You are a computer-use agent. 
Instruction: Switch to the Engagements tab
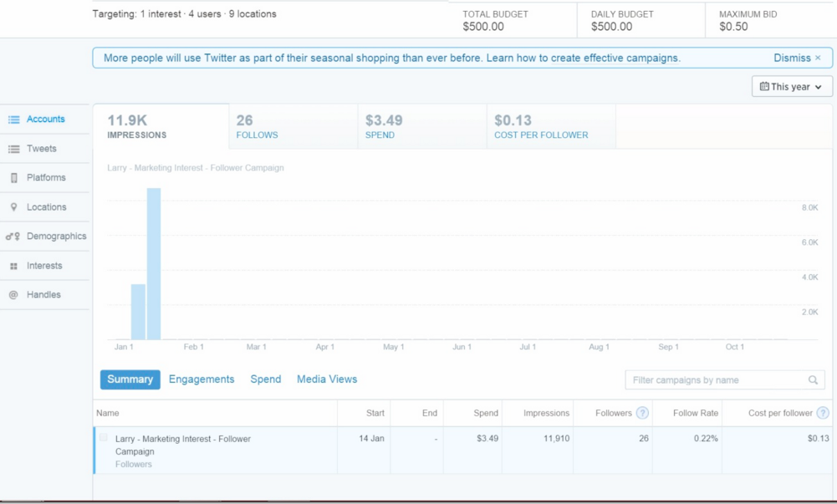coord(202,379)
